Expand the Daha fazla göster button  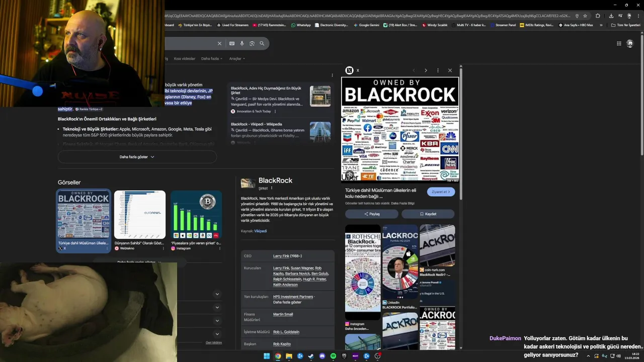[x=137, y=157]
